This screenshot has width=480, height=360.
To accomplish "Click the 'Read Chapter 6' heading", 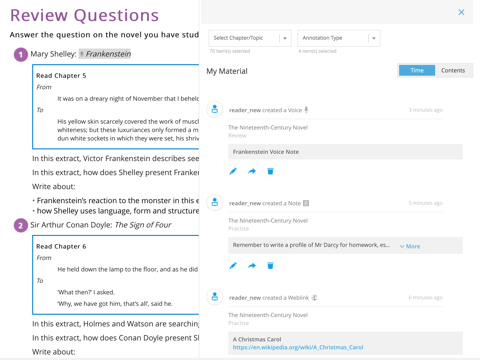I will click(61, 246).
